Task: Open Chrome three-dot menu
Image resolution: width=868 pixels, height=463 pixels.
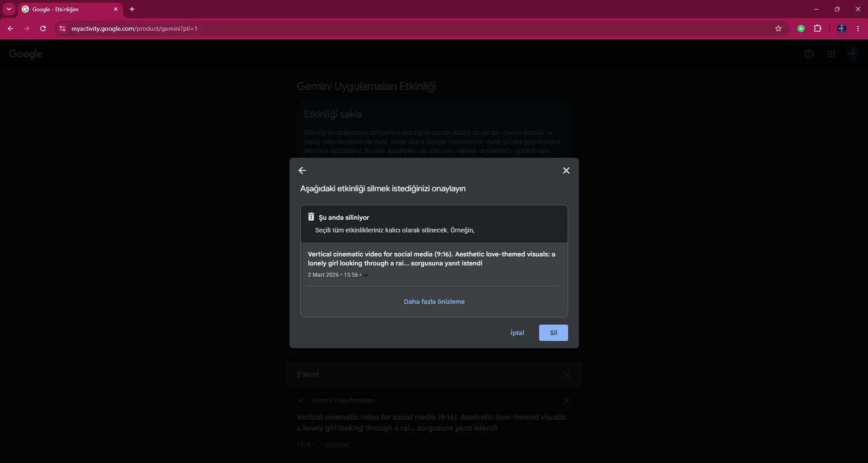Action: (x=858, y=28)
